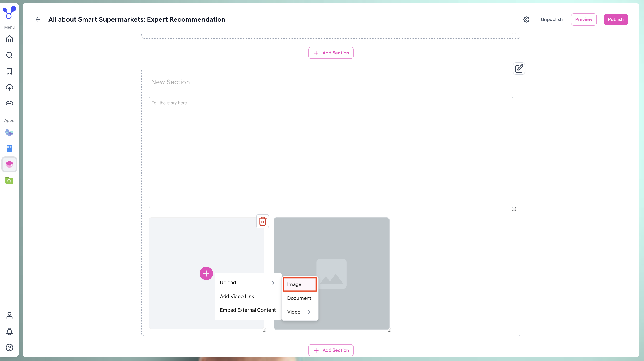The image size is (644, 361).
Task: Click the edit section pencil icon
Action: click(x=519, y=68)
